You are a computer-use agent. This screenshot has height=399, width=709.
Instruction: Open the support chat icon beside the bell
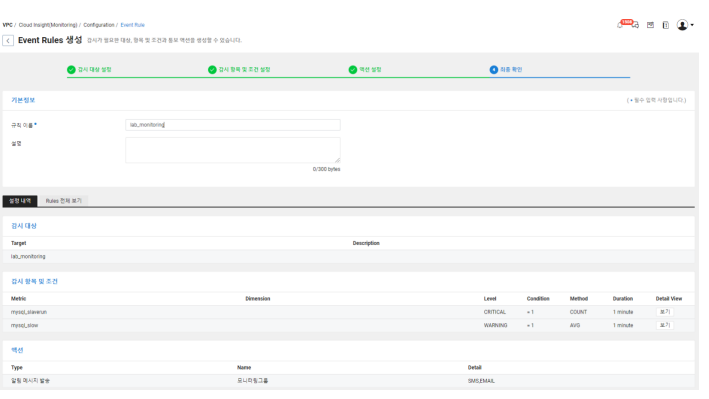click(x=635, y=25)
